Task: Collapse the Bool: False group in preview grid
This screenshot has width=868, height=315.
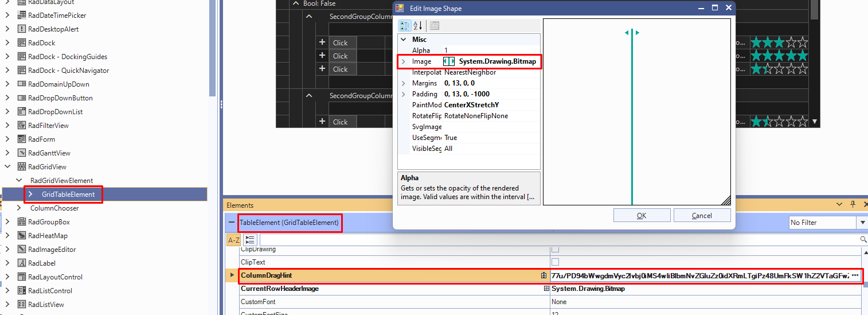Action: [x=296, y=3]
